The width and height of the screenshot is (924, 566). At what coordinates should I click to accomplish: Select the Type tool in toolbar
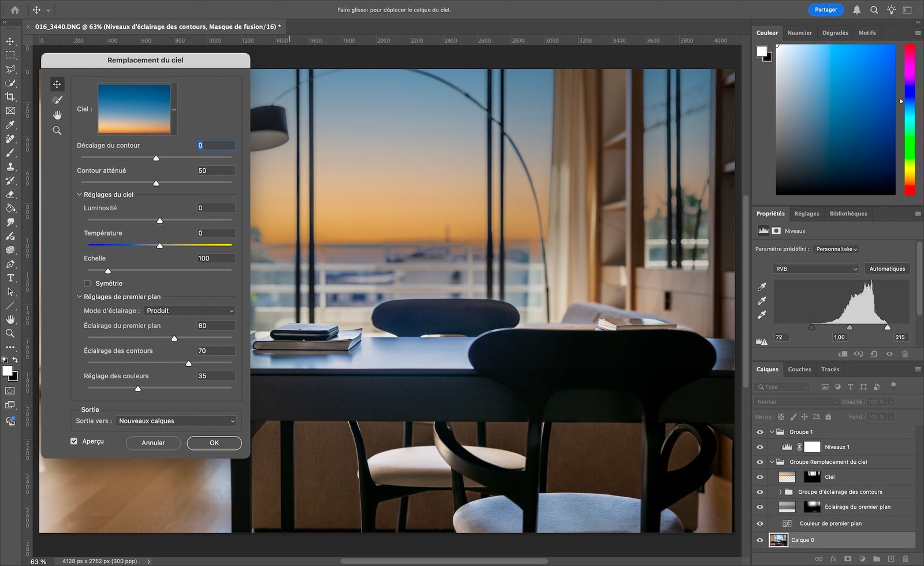(10, 278)
